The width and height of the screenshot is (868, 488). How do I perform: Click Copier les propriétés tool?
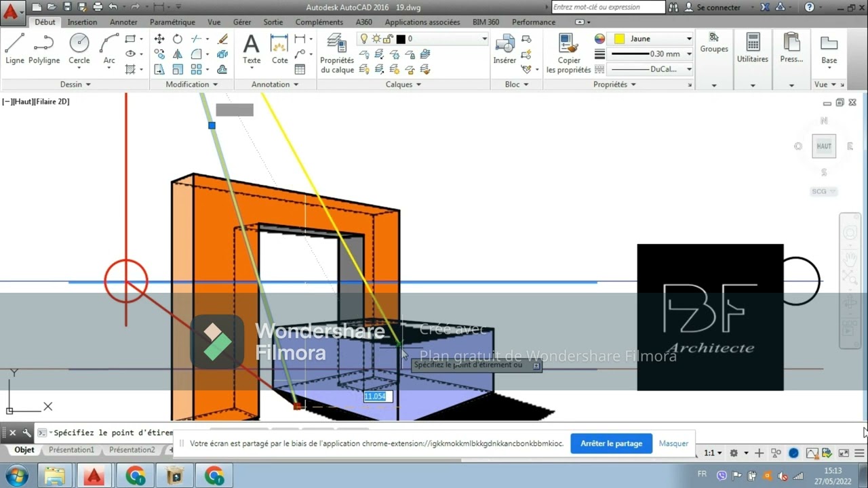[x=569, y=53]
